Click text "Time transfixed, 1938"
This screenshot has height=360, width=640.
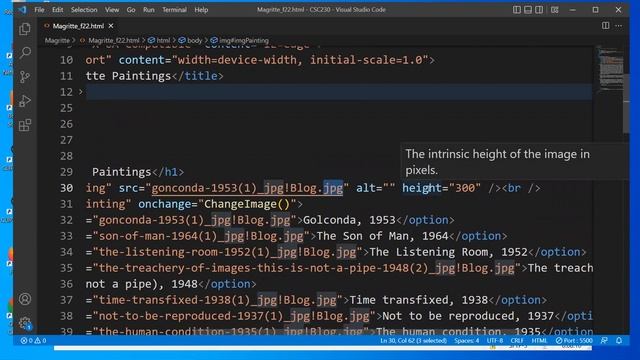[419, 300]
